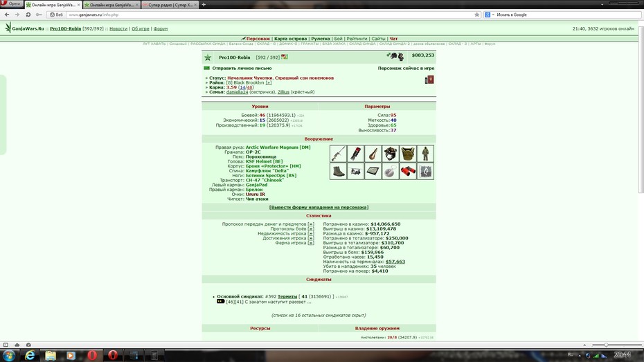Click the KSF Helmet item icon
This screenshot has height=362, width=644.
click(x=390, y=154)
